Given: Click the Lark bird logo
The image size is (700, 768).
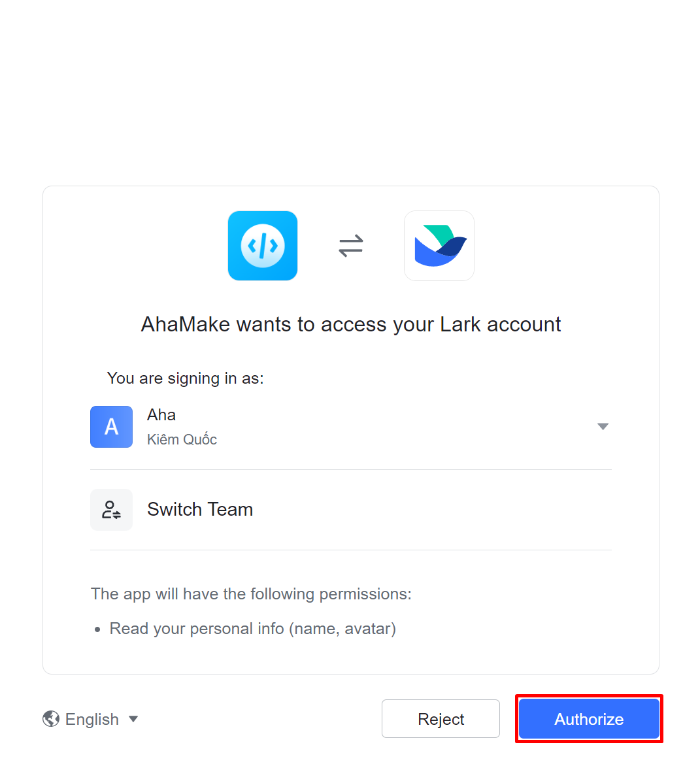Looking at the screenshot, I should [x=439, y=245].
